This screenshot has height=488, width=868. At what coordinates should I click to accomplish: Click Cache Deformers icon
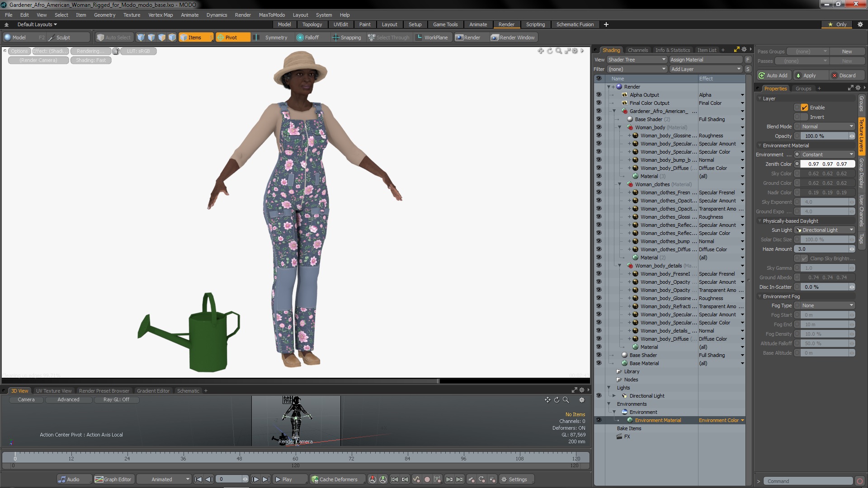[315, 479]
